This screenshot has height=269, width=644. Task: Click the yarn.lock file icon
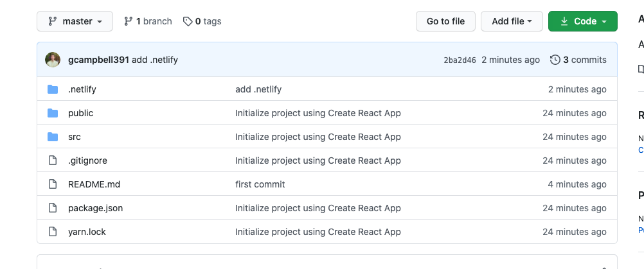coord(53,232)
